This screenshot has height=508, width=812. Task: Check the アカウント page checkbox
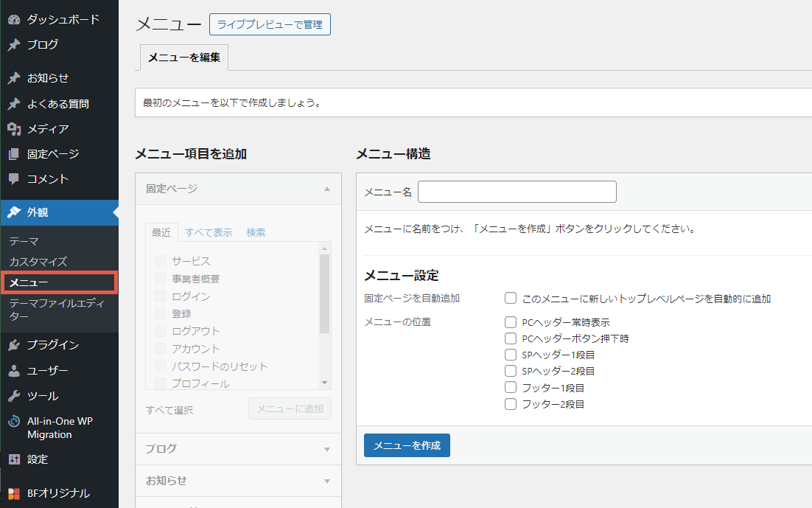(161, 348)
